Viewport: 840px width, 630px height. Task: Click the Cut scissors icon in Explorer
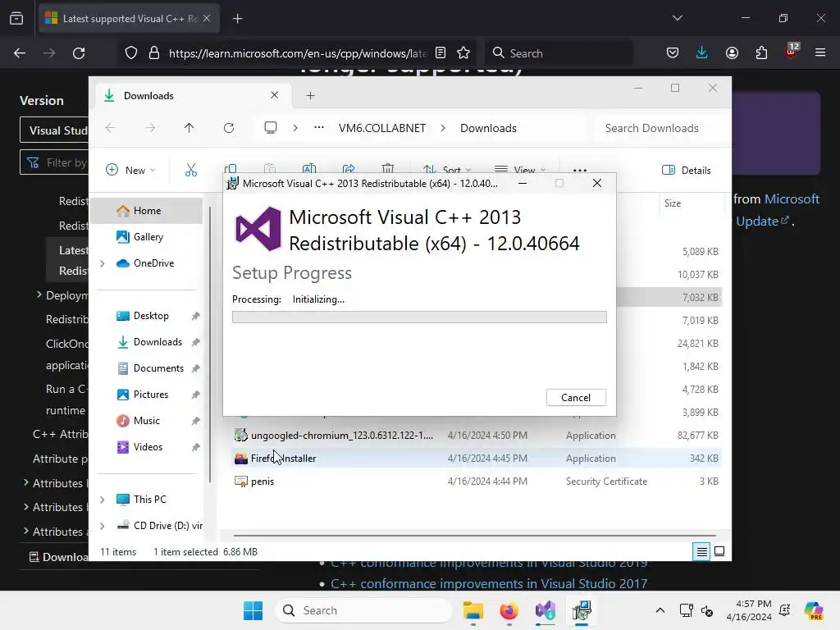(190, 170)
